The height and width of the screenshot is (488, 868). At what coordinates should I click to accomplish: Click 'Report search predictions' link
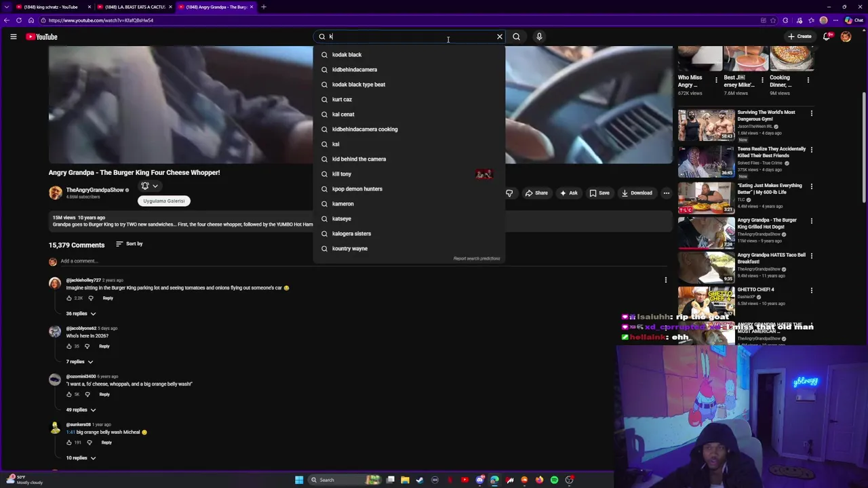coord(476,258)
